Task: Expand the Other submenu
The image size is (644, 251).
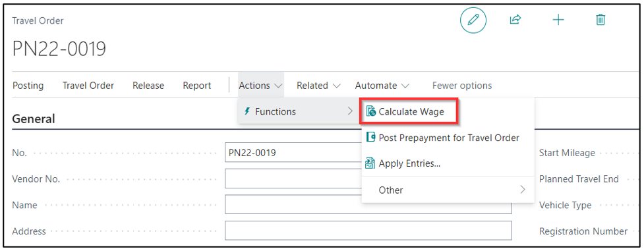Action: [448, 190]
